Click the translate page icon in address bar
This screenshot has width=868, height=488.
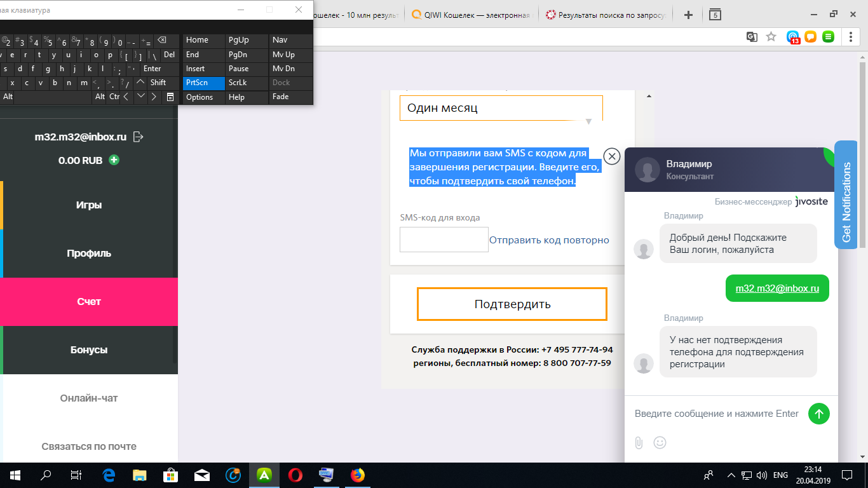point(752,37)
